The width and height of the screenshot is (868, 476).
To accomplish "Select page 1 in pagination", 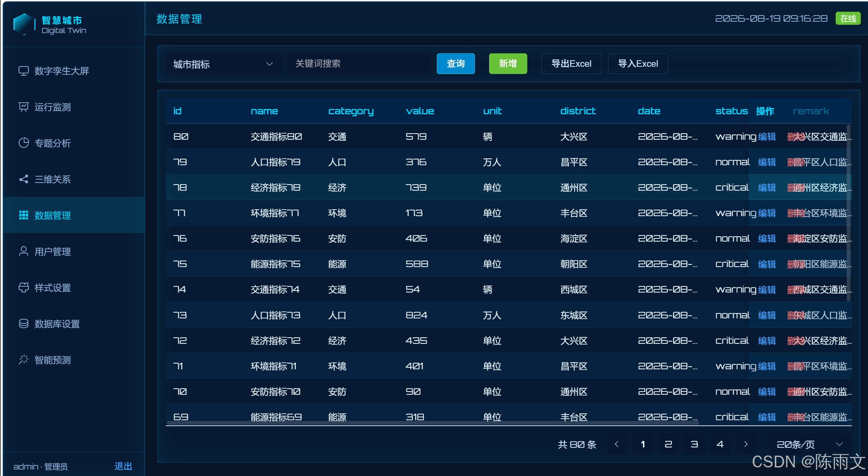I will pyautogui.click(x=643, y=444).
